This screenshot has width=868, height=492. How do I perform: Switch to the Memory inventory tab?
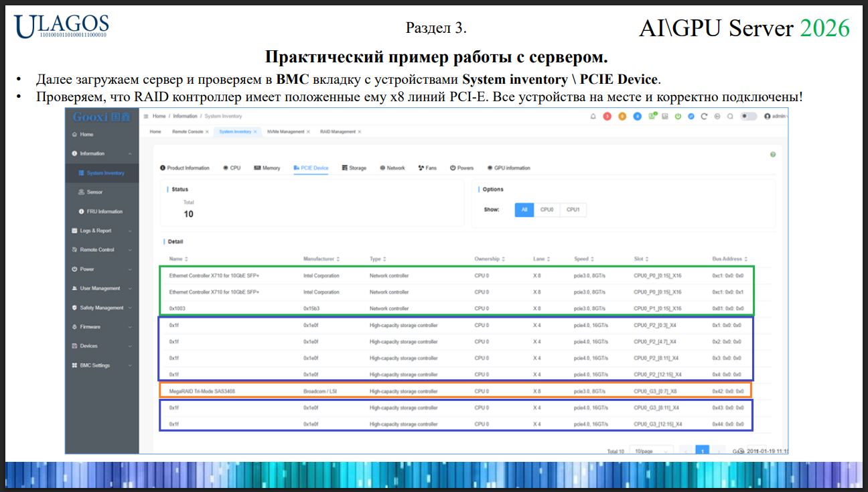pyautogui.click(x=267, y=168)
